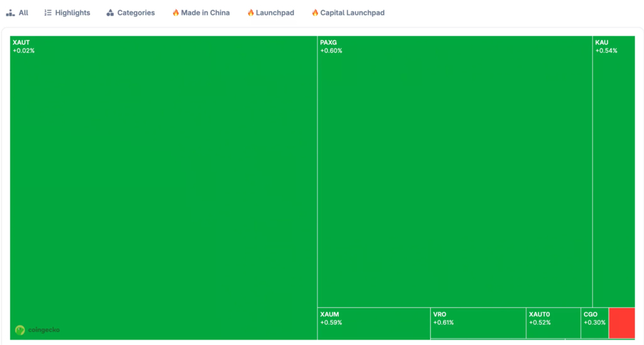Select the XAUT0 treemap tile
Viewport: 644px width, 345px height.
tap(553, 323)
